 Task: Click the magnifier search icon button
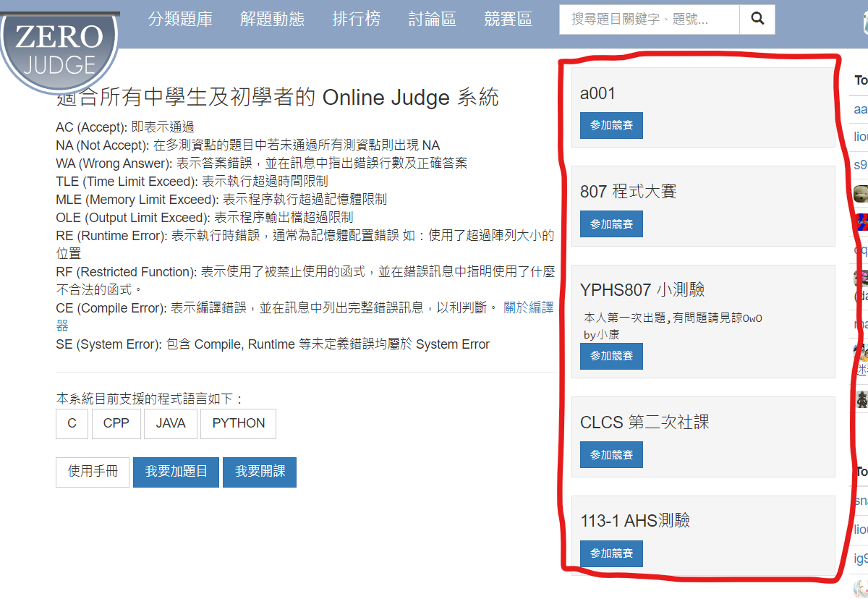tap(757, 20)
